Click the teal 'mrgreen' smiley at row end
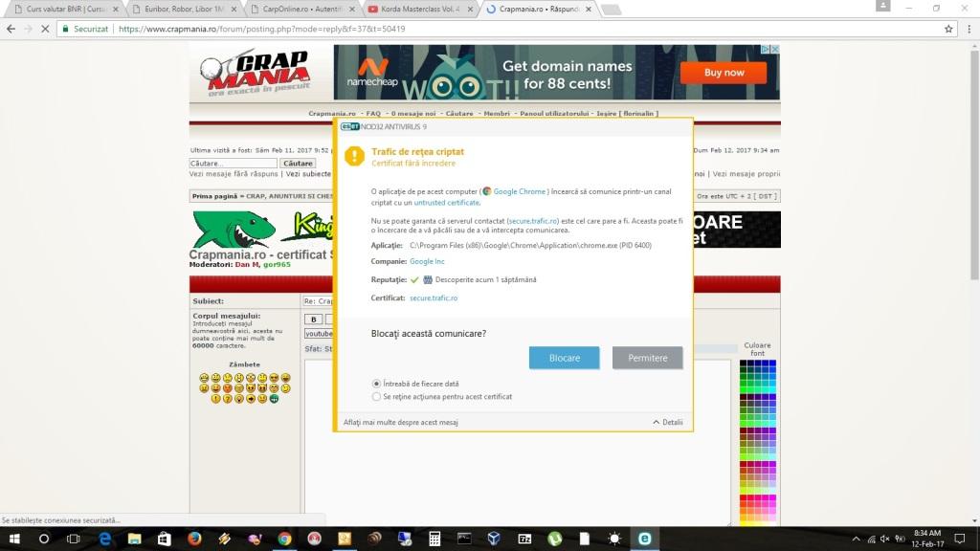980x551 pixels. [x=274, y=399]
